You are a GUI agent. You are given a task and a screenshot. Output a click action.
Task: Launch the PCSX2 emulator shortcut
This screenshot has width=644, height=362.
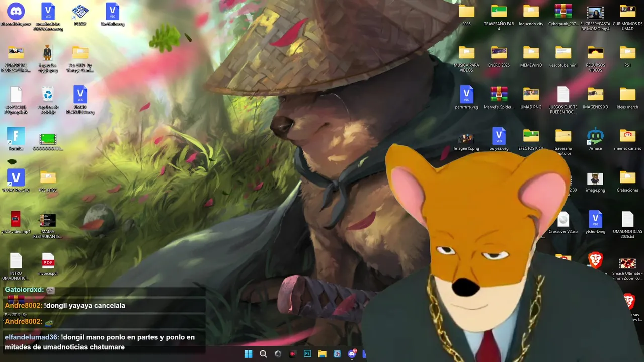(x=80, y=11)
